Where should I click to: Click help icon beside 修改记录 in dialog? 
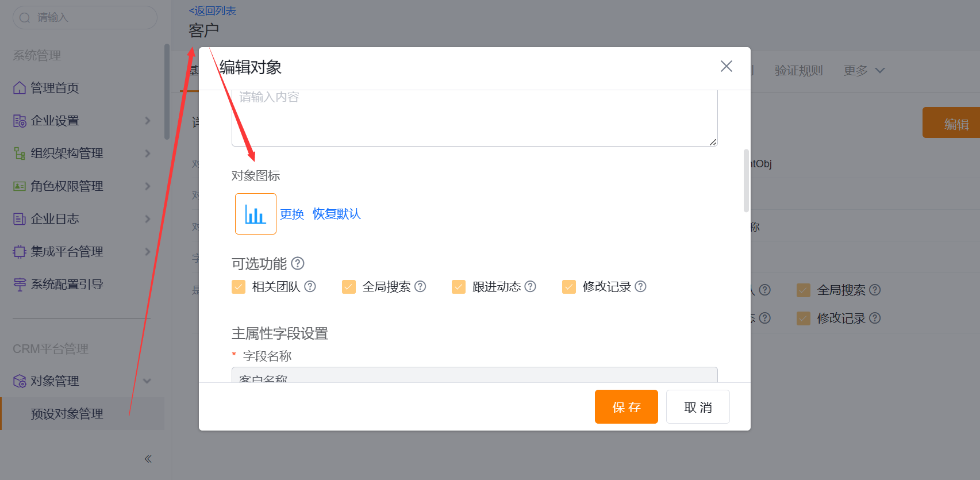coord(640,286)
